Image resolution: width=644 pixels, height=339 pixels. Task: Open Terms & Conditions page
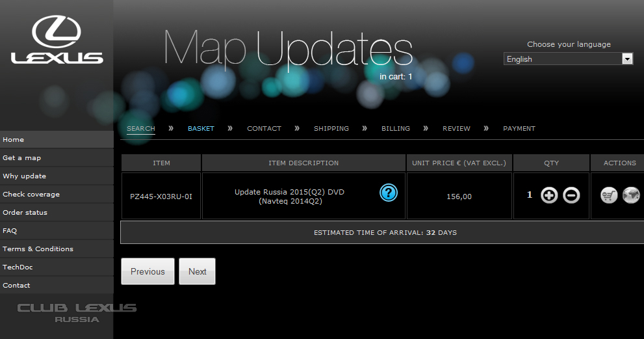[57, 249]
